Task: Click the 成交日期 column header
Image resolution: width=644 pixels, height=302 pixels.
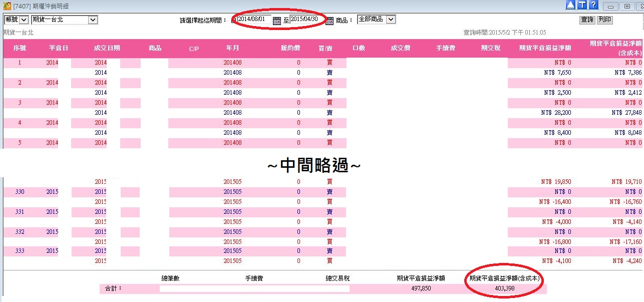Action: (x=107, y=48)
